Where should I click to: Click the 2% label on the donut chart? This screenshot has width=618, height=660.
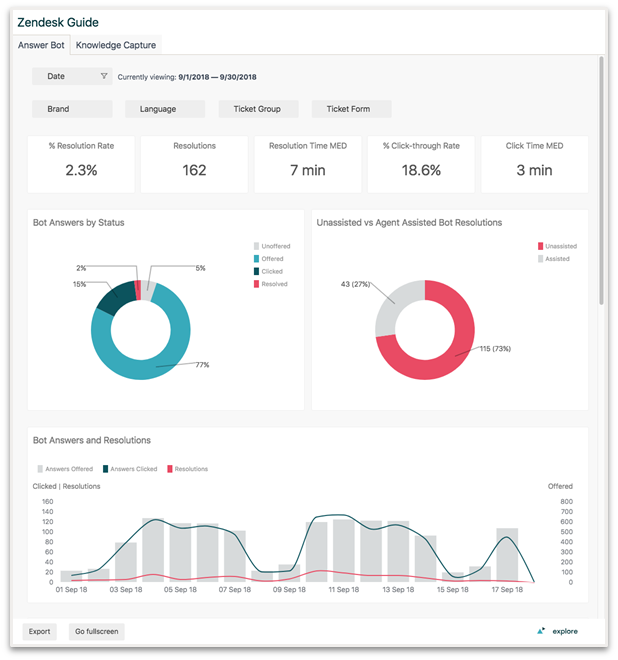pyautogui.click(x=81, y=268)
